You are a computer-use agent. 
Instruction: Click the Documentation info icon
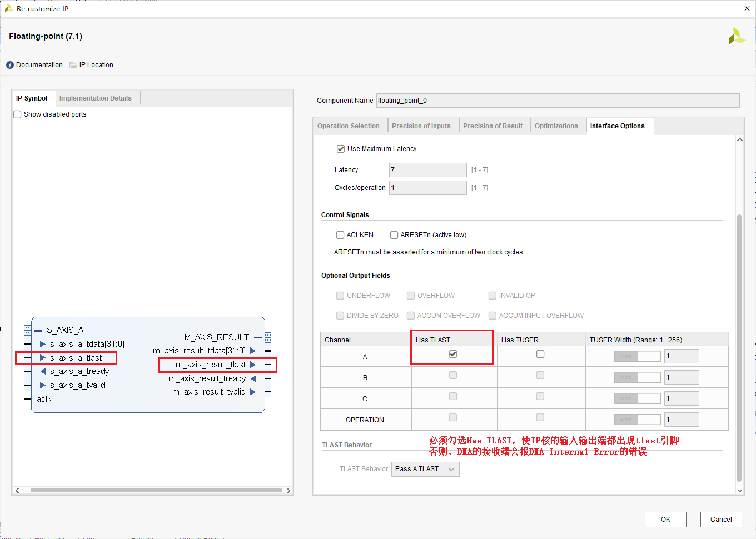(x=9, y=64)
